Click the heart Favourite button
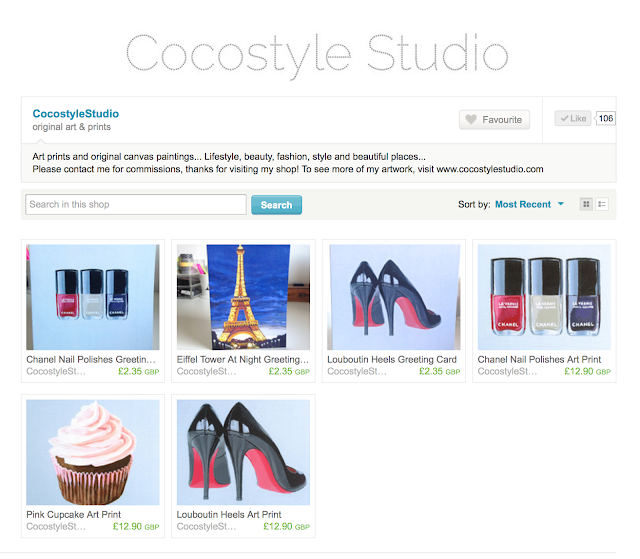The image size is (640, 559). (x=494, y=120)
